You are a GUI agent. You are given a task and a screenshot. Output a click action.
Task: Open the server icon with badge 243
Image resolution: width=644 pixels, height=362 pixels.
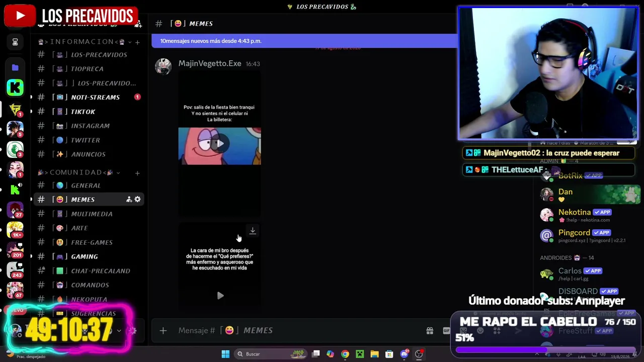coord(15,270)
